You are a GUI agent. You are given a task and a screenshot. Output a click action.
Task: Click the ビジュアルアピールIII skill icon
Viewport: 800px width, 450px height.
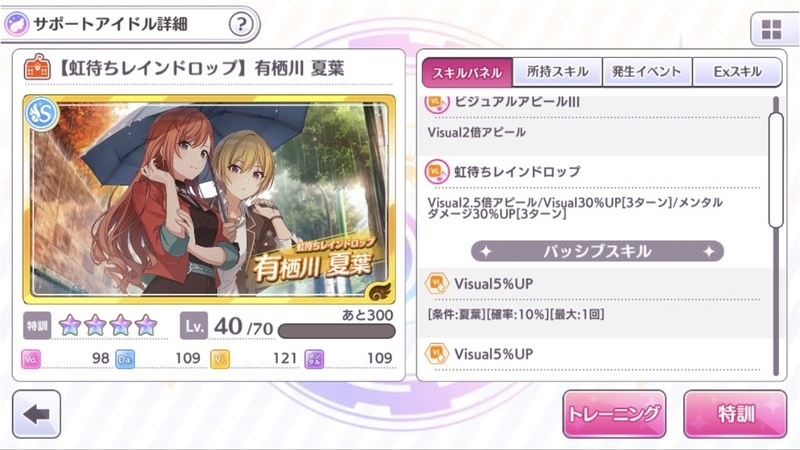click(437, 102)
